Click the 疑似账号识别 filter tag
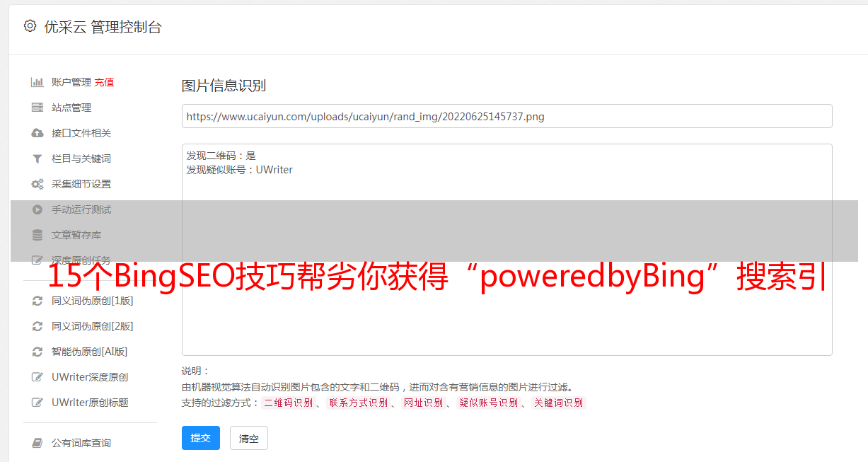 [489, 403]
